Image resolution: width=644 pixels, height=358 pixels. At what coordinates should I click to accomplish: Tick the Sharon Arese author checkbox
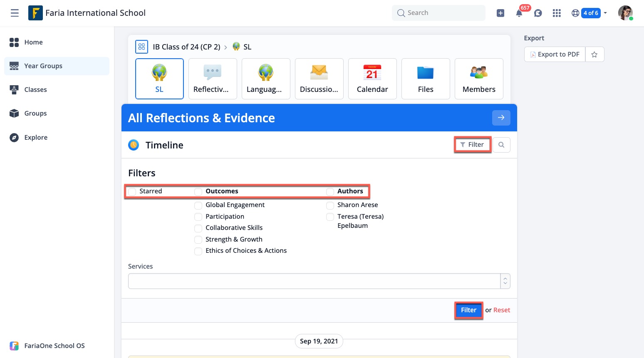pos(330,205)
